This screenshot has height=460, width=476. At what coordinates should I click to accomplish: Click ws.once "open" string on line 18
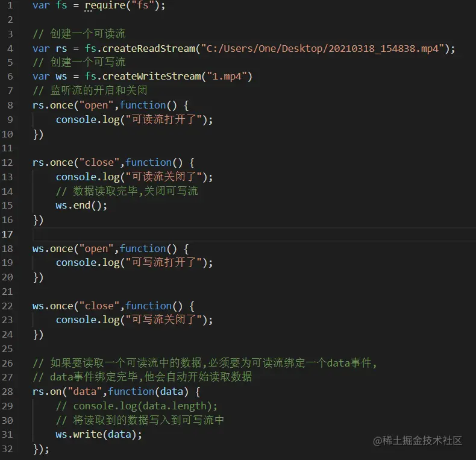click(96, 248)
